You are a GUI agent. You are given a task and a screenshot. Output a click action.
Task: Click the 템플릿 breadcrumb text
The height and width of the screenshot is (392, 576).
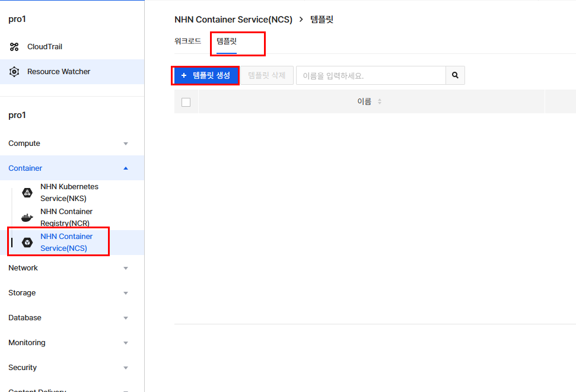pyautogui.click(x=322, y=20)
